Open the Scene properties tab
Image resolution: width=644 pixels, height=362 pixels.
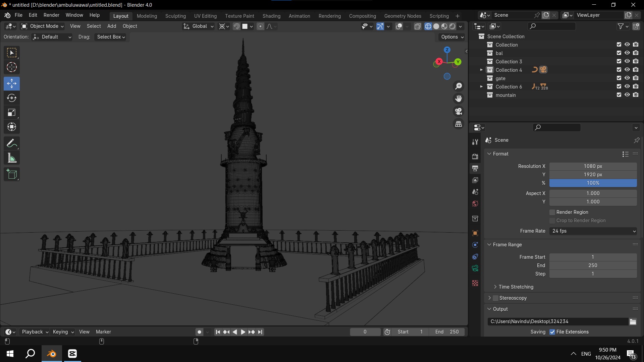coord(475,192)
